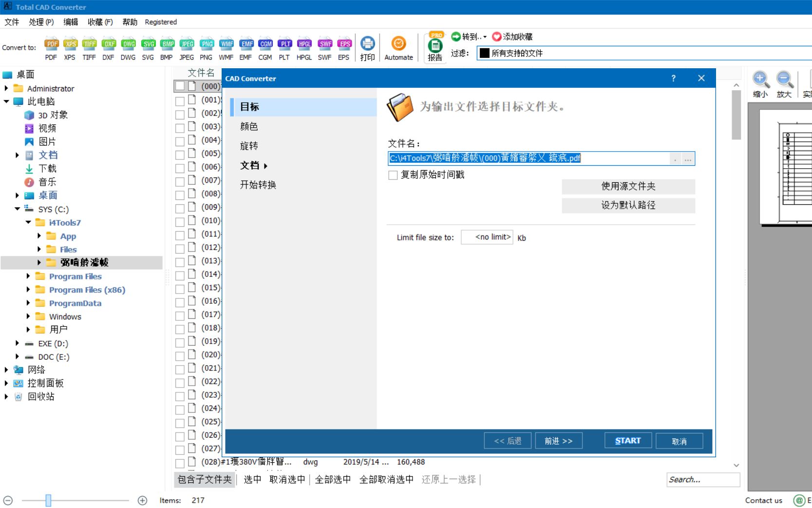Check the (028) dwg file checkbox

[180, 463]
